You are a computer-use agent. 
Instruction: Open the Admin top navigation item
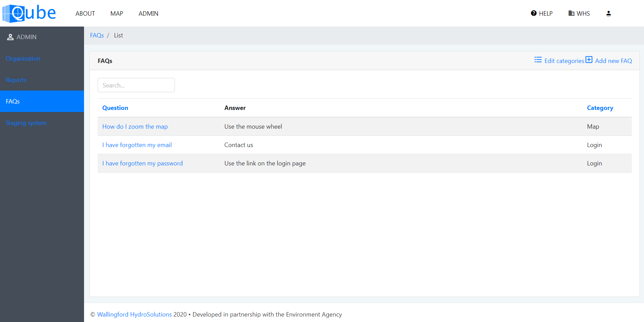pyautogui.click(x=148, y=14)
